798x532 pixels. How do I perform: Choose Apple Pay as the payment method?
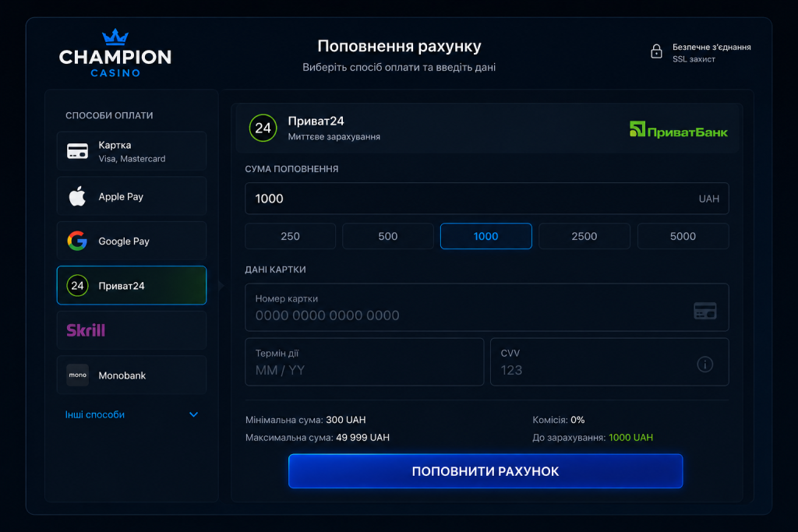pos(131,196)
